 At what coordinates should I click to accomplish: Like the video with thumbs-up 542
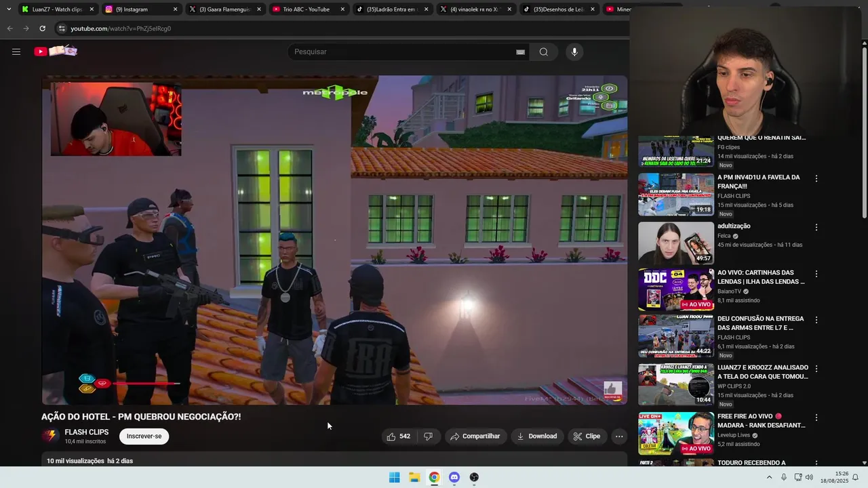pyautogui.click(x=398, y=436)
